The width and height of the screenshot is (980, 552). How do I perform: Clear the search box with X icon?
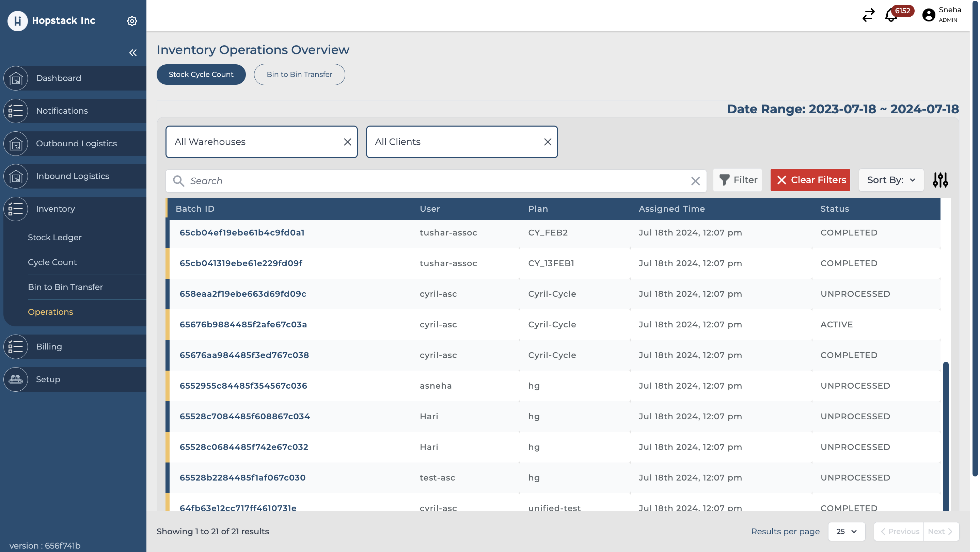[x=695, y=181]
